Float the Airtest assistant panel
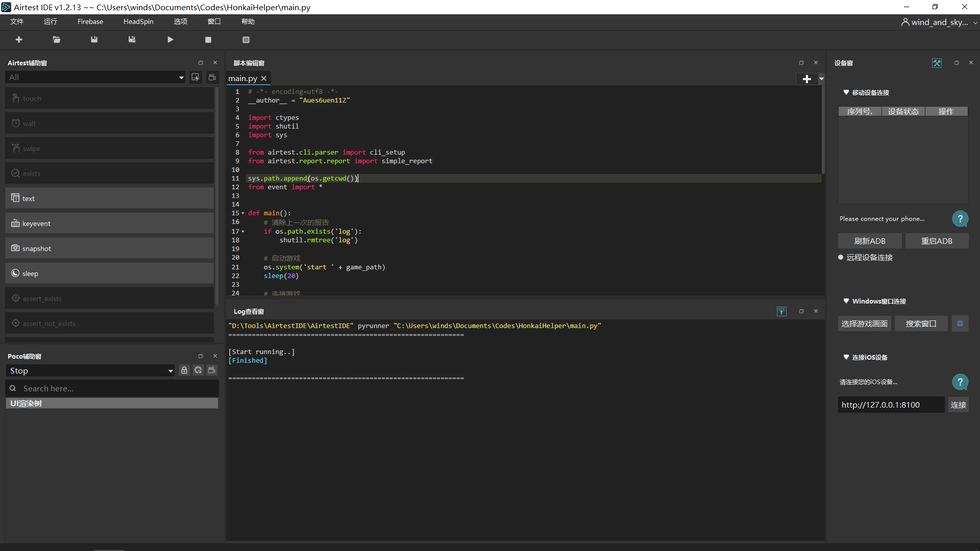Screen dimensions: 980x551 tap(201, 63)
